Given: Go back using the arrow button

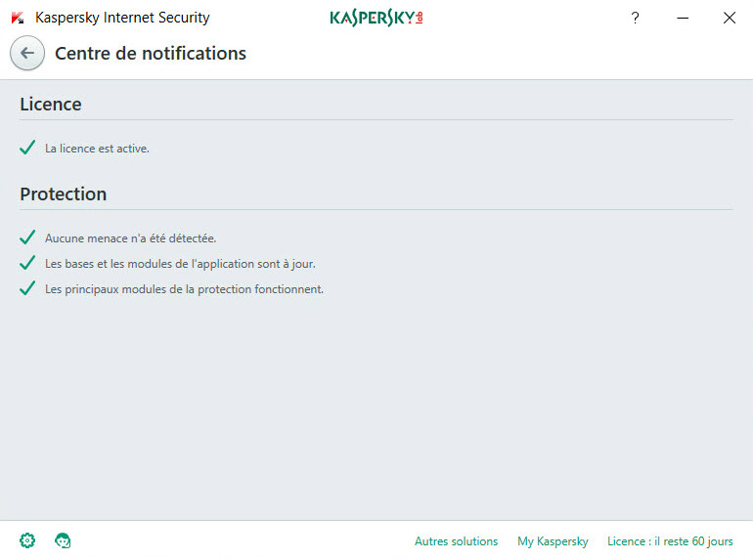Looking at the screenshot, I should [x=27, y=54].
